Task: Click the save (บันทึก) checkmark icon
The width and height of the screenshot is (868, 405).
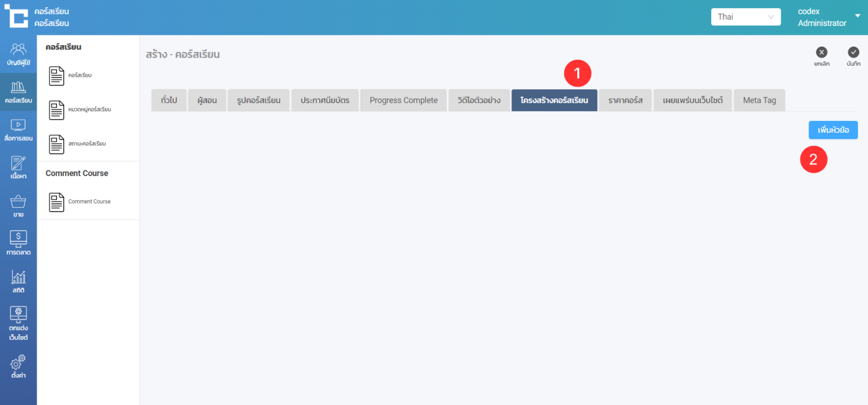Action: coord(853,53)
